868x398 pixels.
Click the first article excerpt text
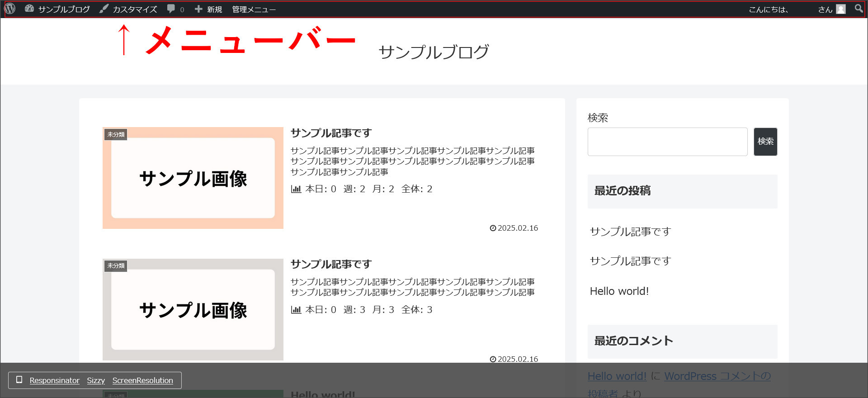[412, 161]
